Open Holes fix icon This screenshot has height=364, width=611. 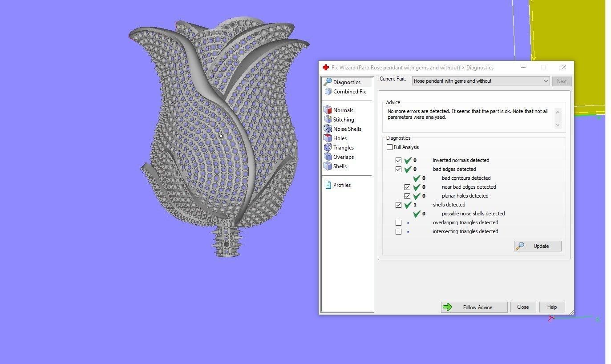[328, 138]
